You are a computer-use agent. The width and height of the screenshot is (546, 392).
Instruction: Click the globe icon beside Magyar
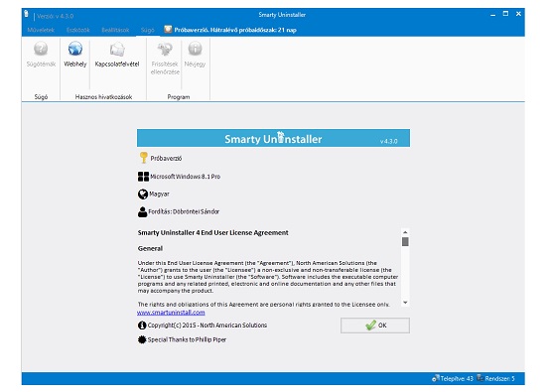143,194
